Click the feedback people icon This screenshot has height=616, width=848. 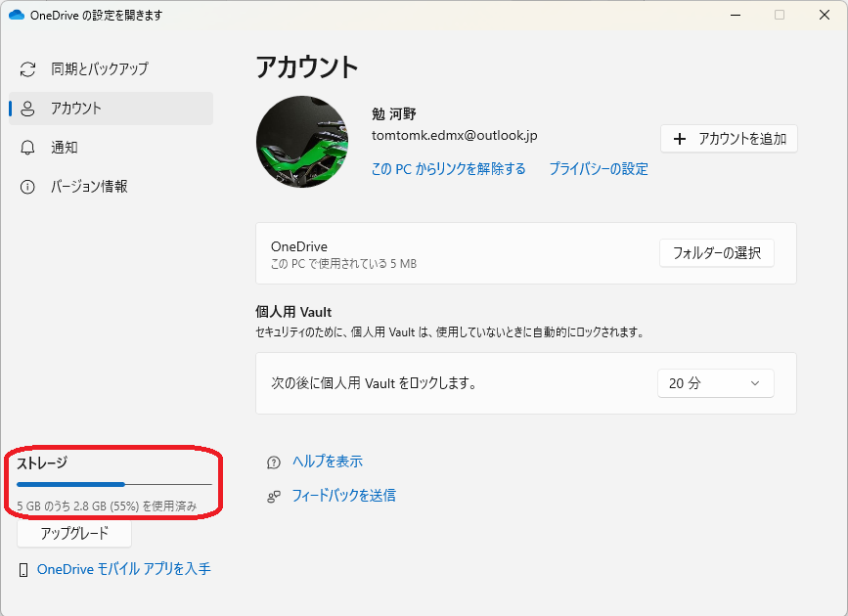274,497
